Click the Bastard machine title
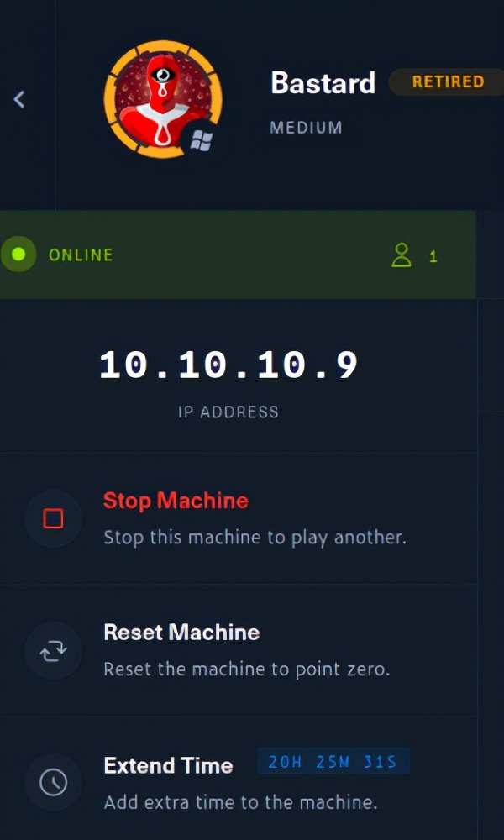 (x=323, y=83)
